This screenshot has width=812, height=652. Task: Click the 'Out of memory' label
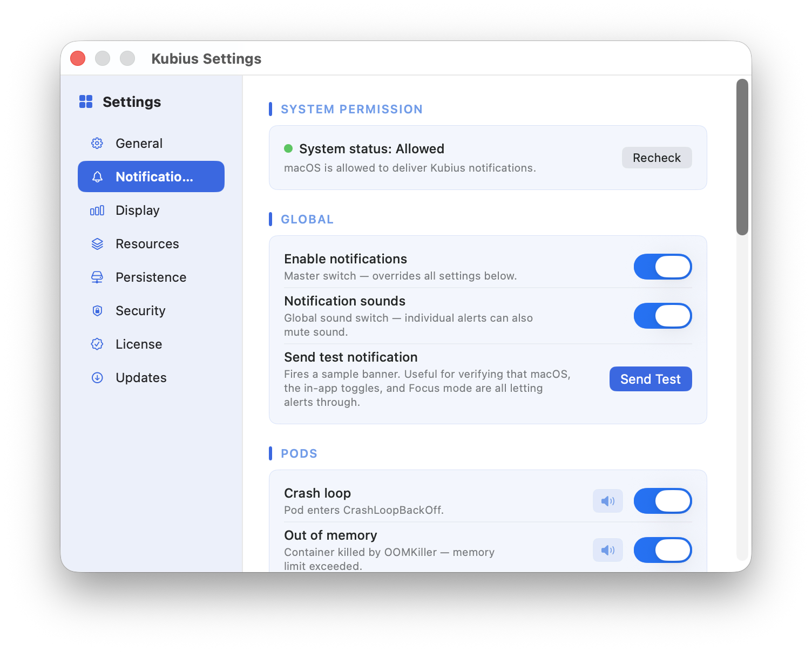tap(330, 535)
